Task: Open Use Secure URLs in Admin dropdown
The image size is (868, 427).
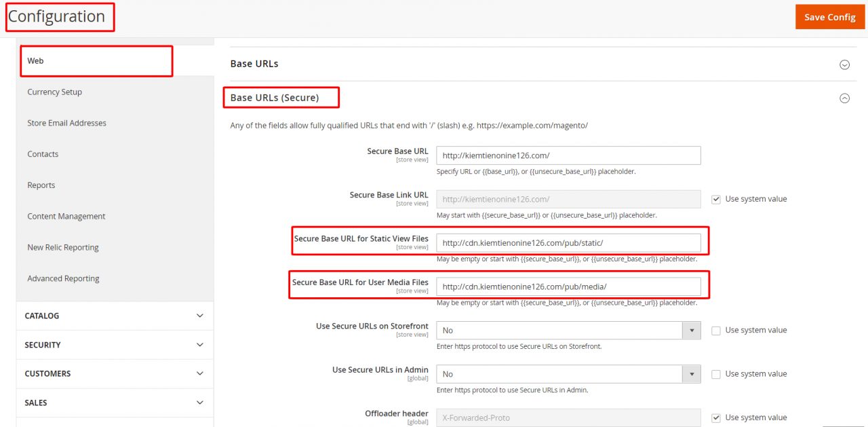Action: click(x=567, y=374)
